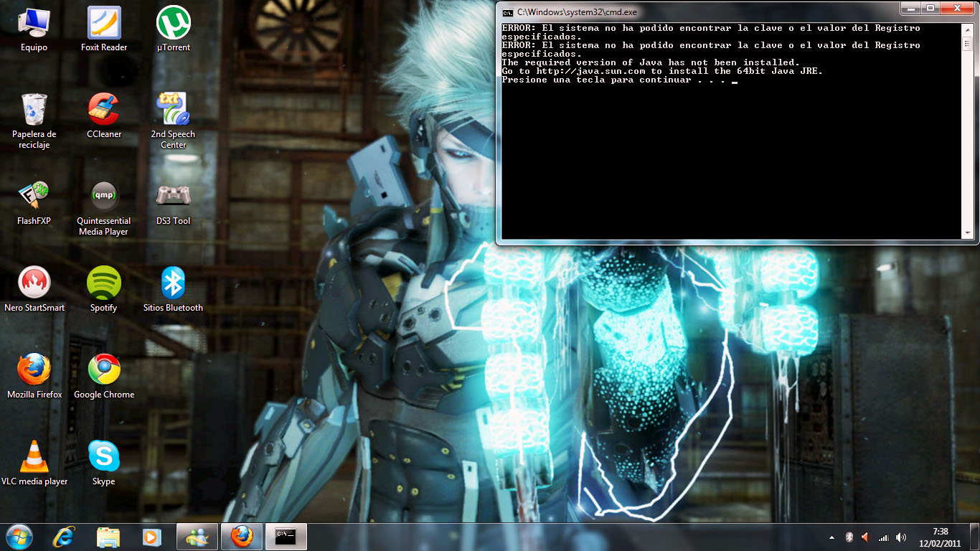The image size is (980, 551).
Task: Show hidden system tray icons
Action: [x=832, y=537]
